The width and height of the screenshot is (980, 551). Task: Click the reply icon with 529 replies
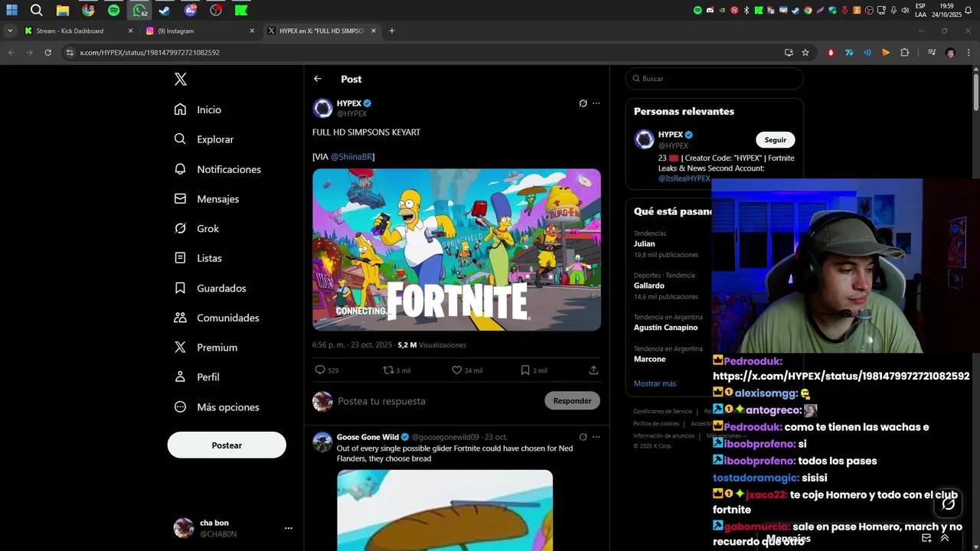click(x=320, y=370)
